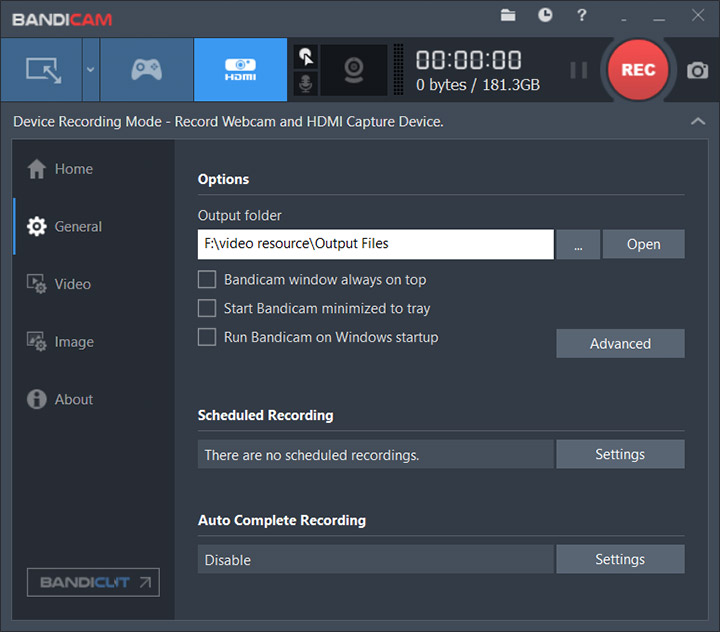Collapse the mode description bar chevron
Image resolution: width=720 pixels, height=632 pixels.
click(697, 121)
